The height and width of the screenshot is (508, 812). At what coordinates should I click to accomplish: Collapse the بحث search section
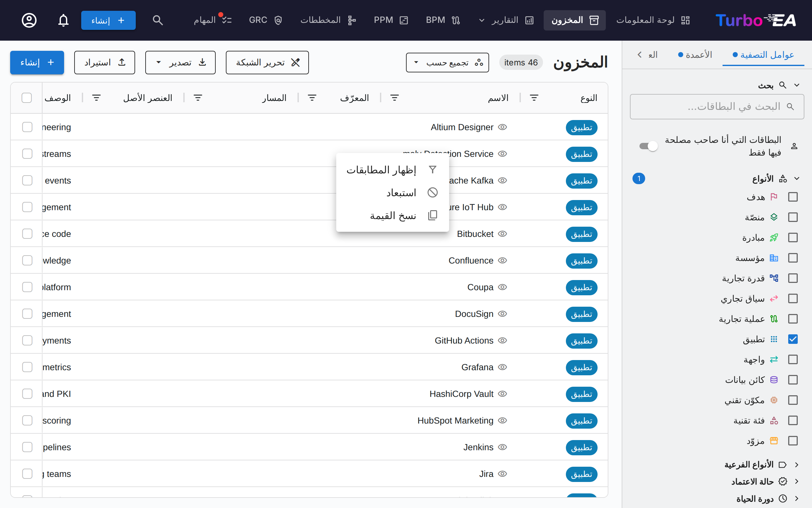coord(797,85)
